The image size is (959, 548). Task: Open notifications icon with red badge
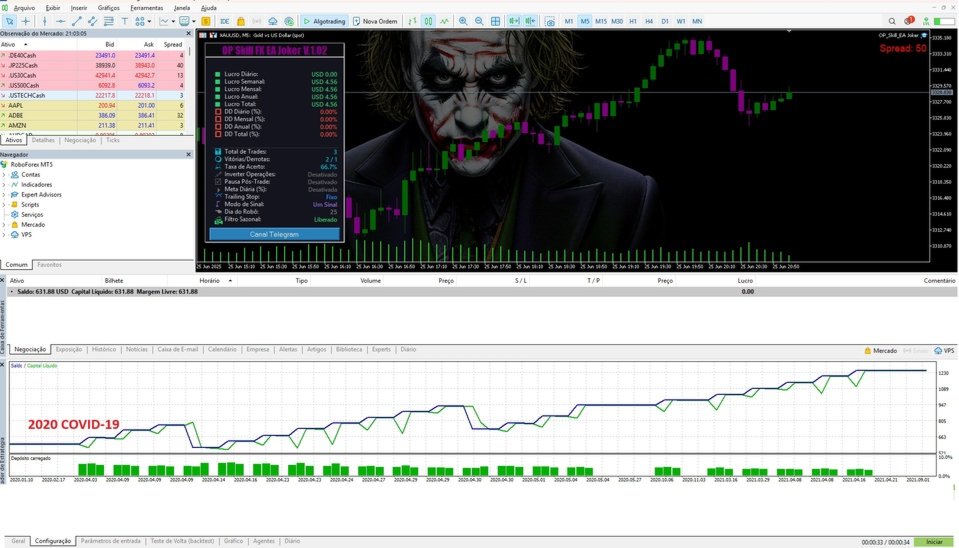tap(909, 21)
